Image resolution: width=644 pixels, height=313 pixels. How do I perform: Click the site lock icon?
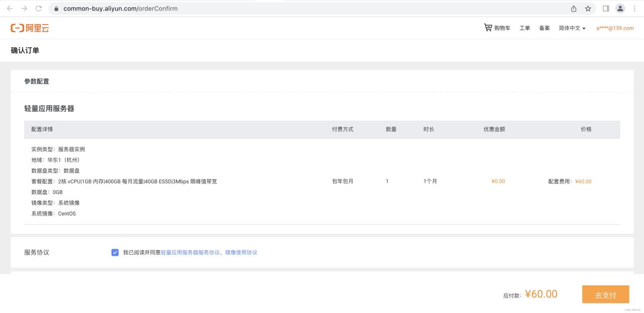(x=56, y=9)
